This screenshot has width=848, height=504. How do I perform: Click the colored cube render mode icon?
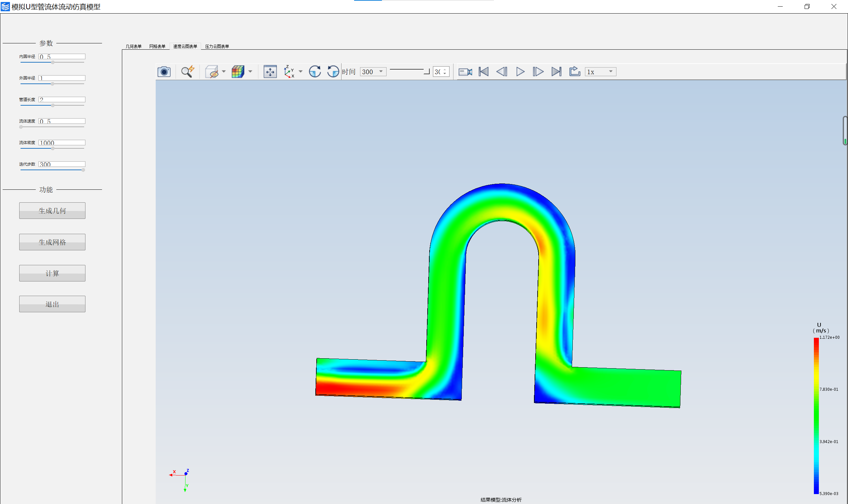tap(238, 72)
